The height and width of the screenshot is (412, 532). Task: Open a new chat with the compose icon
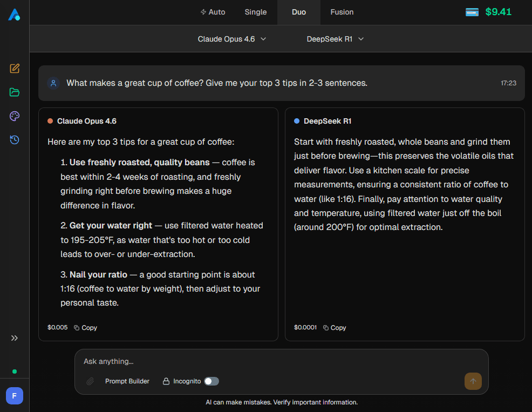tap(15, 69)
